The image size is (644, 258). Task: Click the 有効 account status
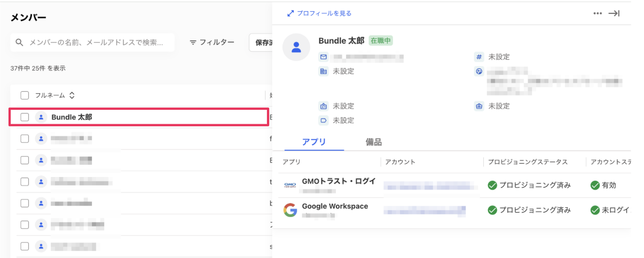603,185
